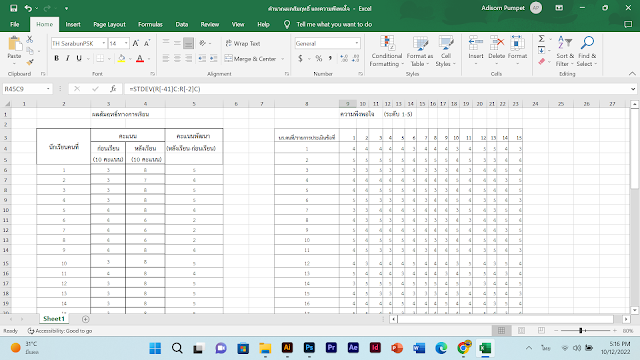Open the borders dropdown arrow
640x360 pixels.
click(x=109, y=59)
